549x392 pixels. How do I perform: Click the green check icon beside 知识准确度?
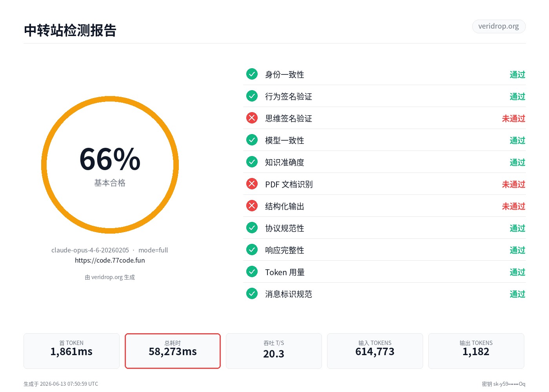252,162
